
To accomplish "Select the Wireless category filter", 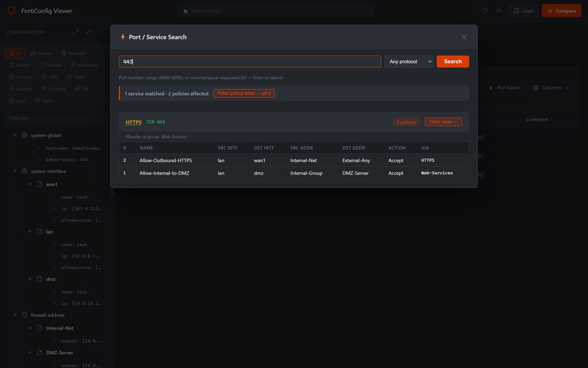I will (53, 89).
